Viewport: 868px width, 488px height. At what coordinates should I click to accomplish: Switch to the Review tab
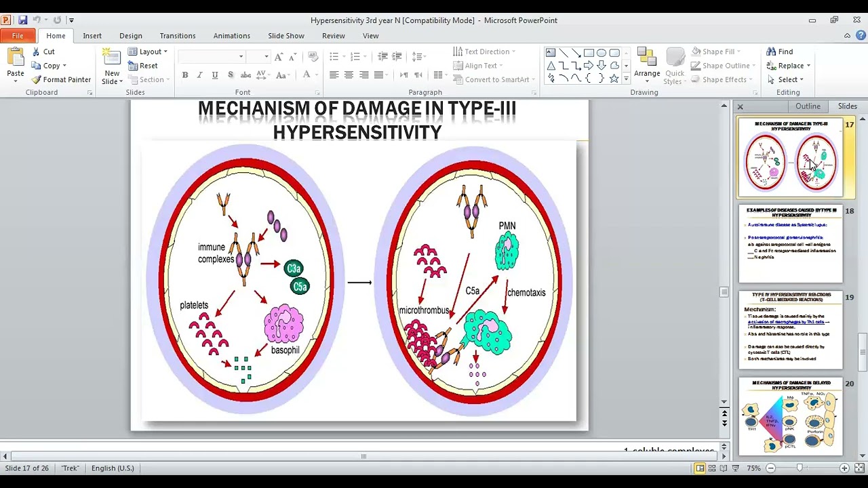(x=334, y=36)
